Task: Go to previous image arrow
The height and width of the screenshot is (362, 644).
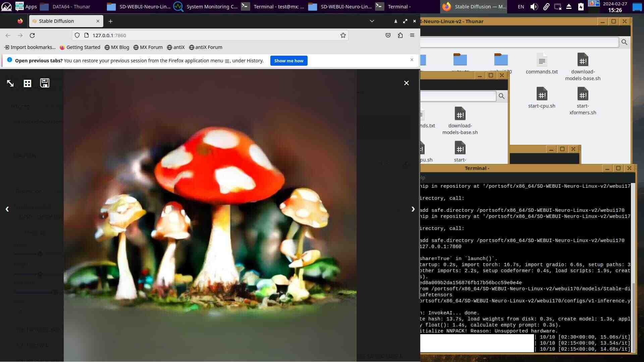Action: [x=7, y=209]
